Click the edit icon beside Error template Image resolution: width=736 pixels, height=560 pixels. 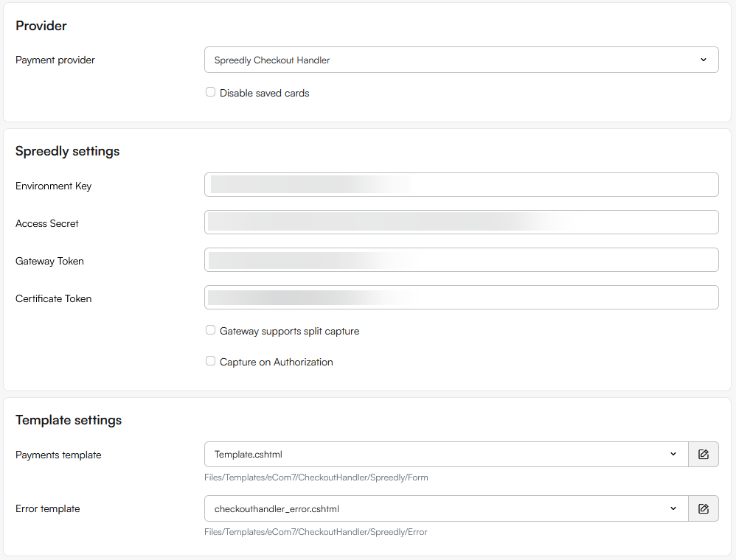(x=703, y=508)
